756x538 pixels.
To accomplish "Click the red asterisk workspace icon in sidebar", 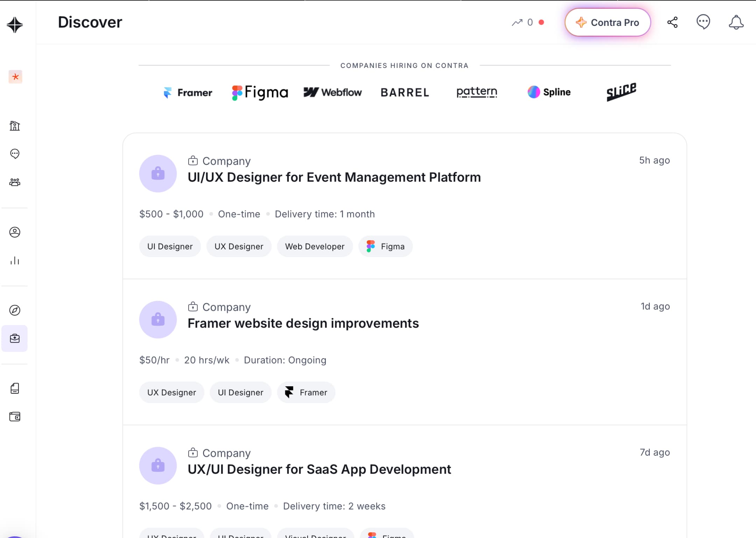I will 15,77.
